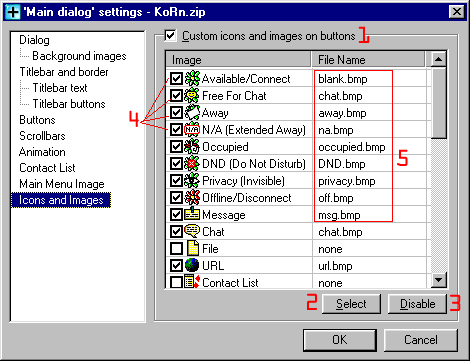The width and height of the screenshot is (470, 361).
Task: Toggle the Chat row checkbox
Action: pyautogui.click(x=176, y=232)
